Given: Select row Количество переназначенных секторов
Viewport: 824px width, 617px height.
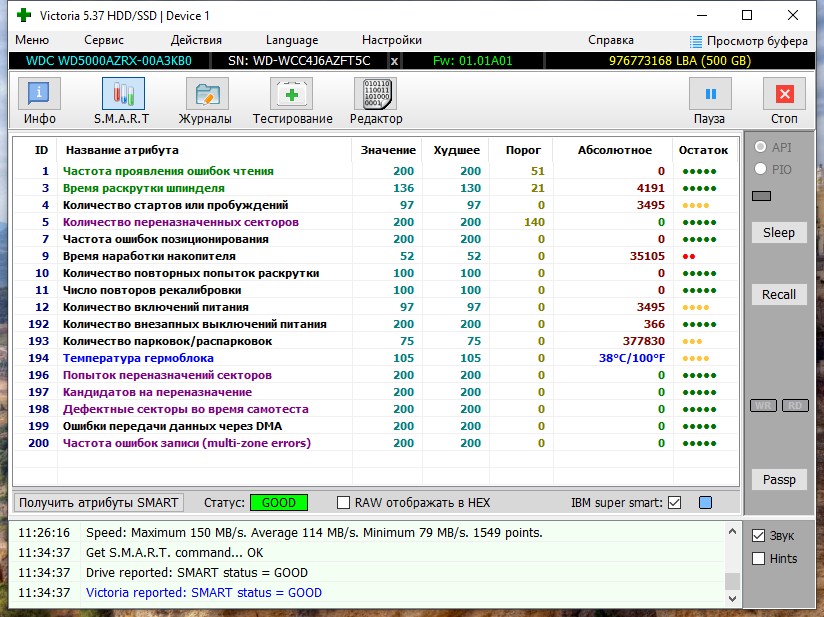Looking at the screenshot, I should pyautogui.click(x=376, y=222).
